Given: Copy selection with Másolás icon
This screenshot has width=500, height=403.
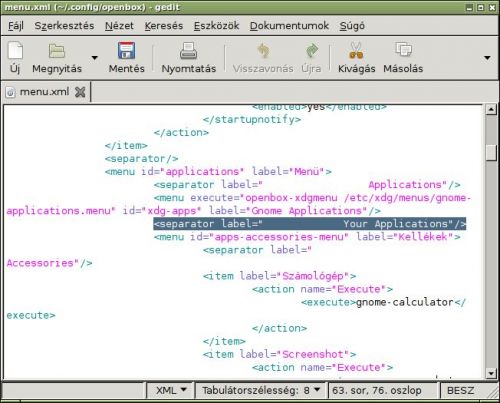Looking at the screenshot, I should 403,50.
